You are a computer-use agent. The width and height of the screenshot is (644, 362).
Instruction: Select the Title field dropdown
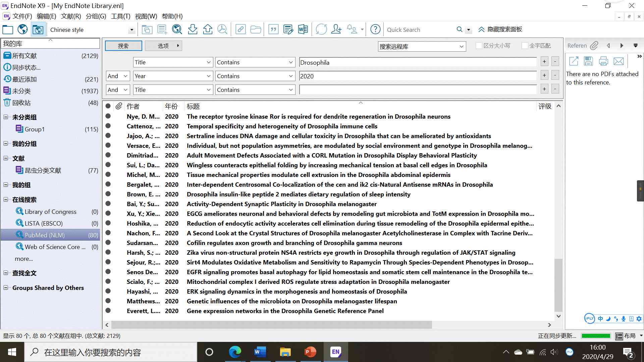(172, 62)
